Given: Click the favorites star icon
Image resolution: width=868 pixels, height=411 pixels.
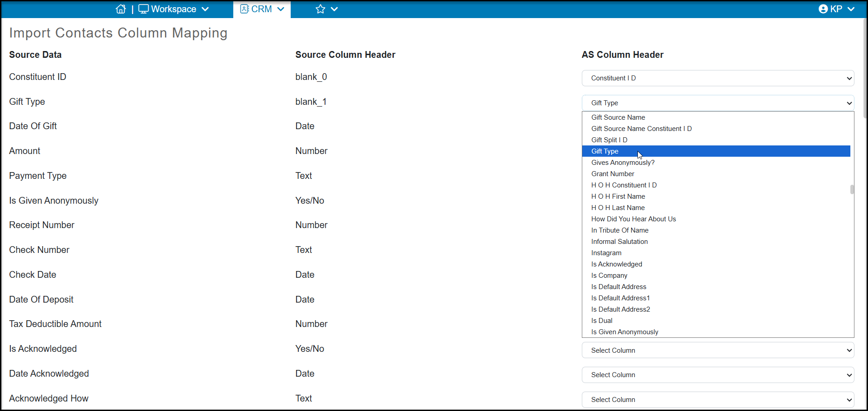Looking at the screenshot, I should point(321,9).
